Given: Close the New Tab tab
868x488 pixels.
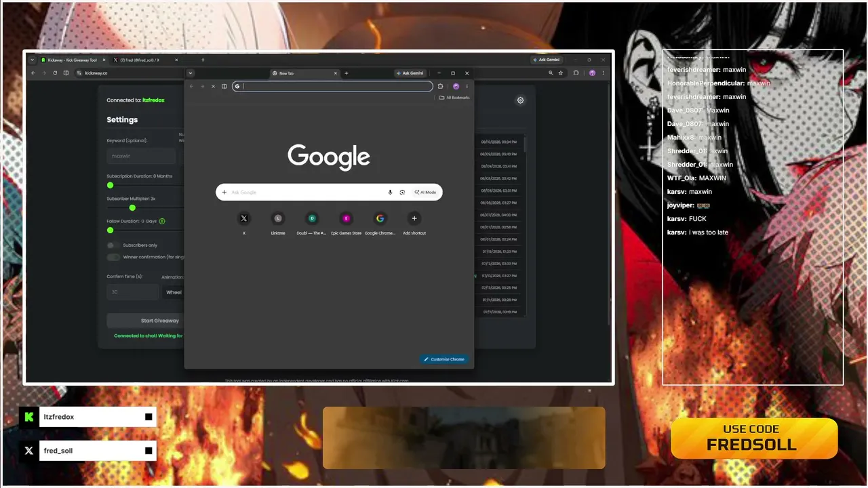Looking at the screenshot, I should [x=335, y=73].
